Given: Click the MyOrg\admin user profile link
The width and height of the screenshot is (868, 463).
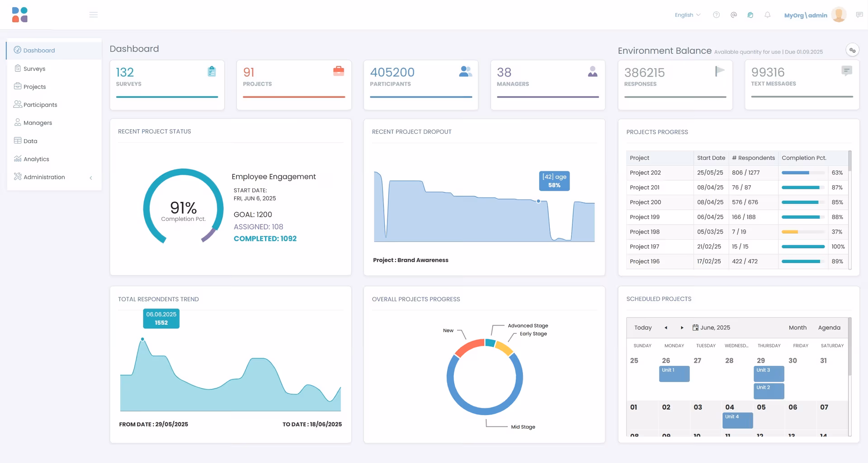Looking at the screenshot, I should pyautogui.click(x=806, y=15).
